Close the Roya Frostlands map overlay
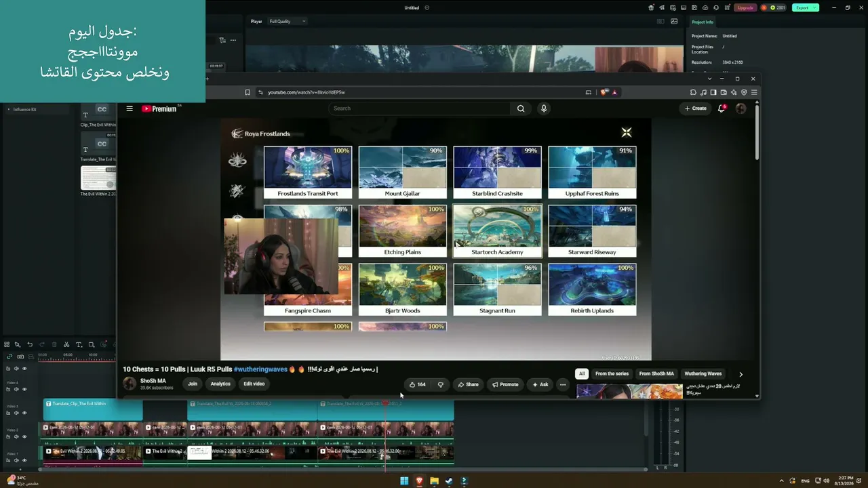This screenshot has height=488, width=868. [x=627, y=133]
